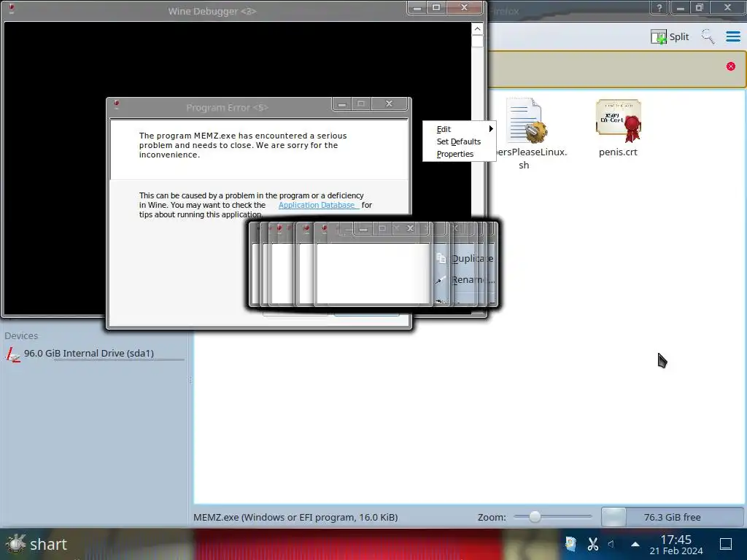Screen dimensions: 747x560
Task: Minimize the Program Error <5> window
Action: [x=341, y=104]
